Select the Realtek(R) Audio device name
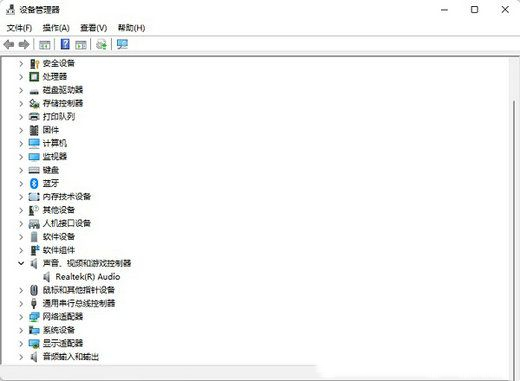Image resolution: width=520 pixels, height=381 pixels. (x=88, y=277)
